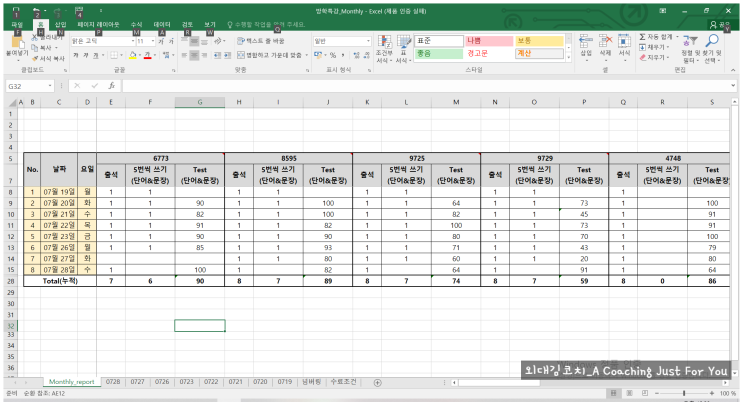Apply the 계산 (Calculation) cell style
Screen dimensions: 743x402
[x=539, y=54]
